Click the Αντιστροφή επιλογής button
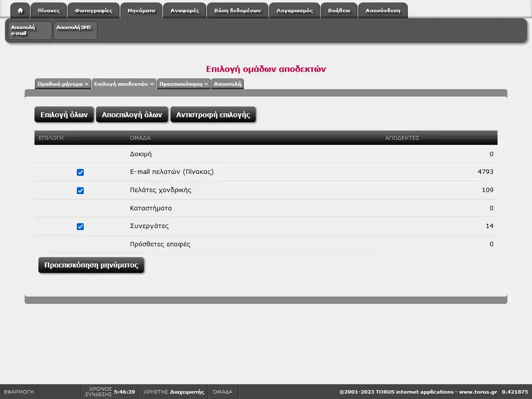 (213, 115)
